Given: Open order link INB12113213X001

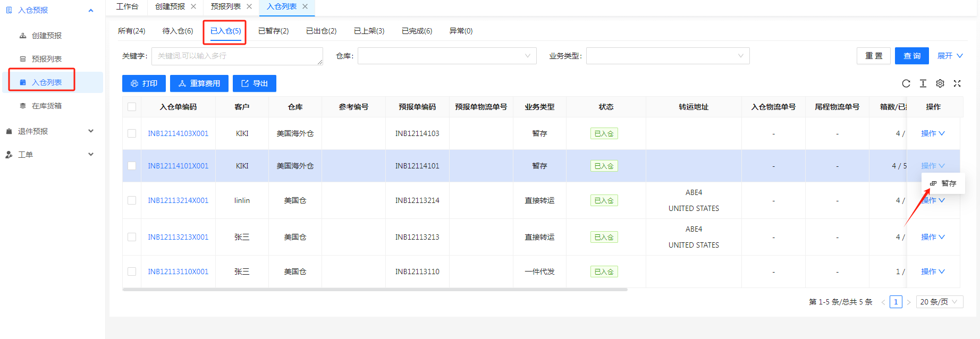Looking at the screenshot, I should (x=178, y=237).
